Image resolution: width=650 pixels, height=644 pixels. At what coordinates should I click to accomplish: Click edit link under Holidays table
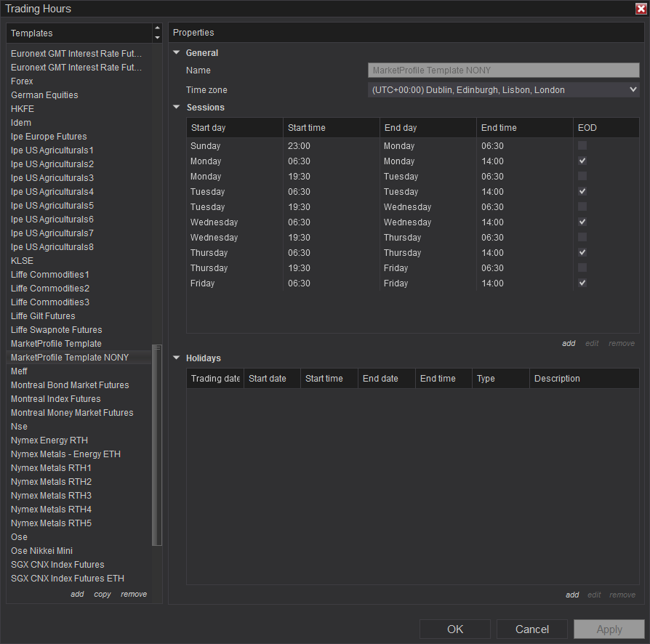coord(594,595)
